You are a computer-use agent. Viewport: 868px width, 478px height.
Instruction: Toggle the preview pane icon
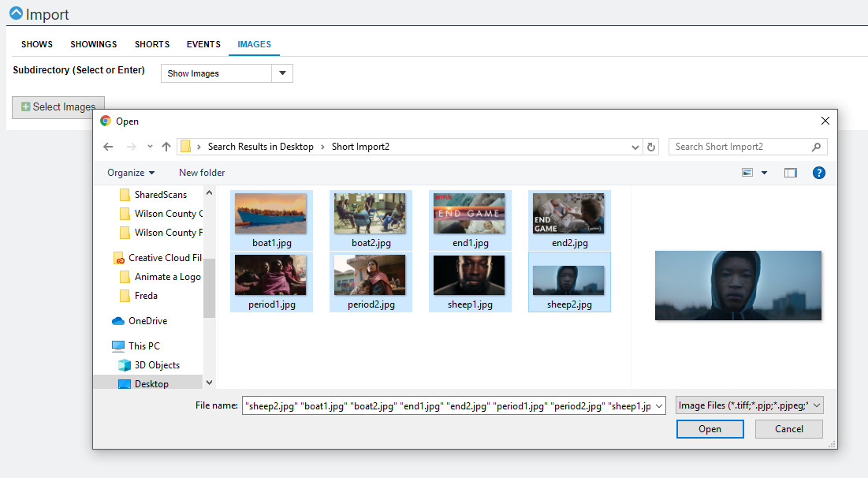[x=791, y=173]
